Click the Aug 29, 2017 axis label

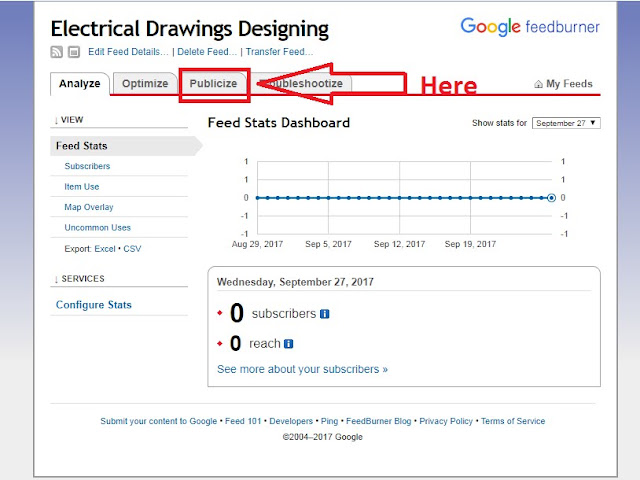[257, 244]
